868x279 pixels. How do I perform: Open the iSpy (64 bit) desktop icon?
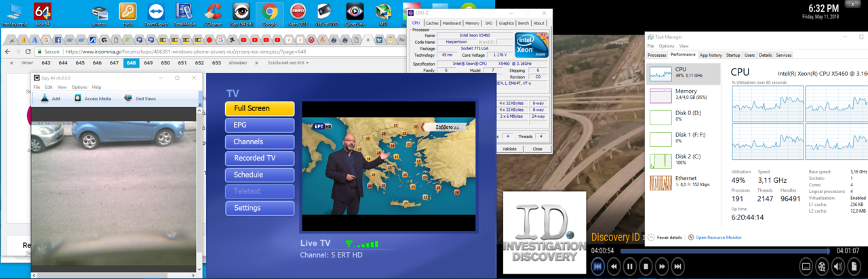pyautogui.click(x=241, y=14)
